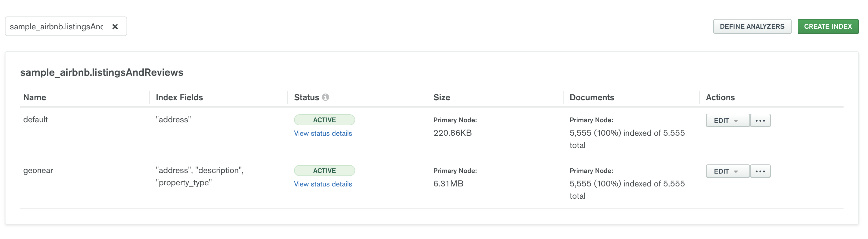Click the sample_airbnb.listingsAndReviews heading

pos(102,72)
